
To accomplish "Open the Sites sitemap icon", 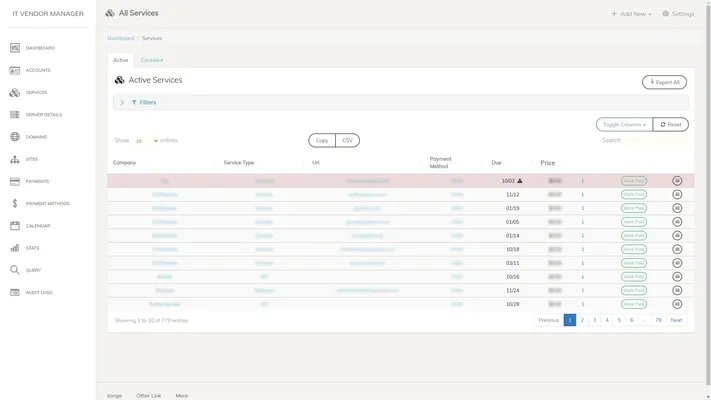I will point(15,159).
